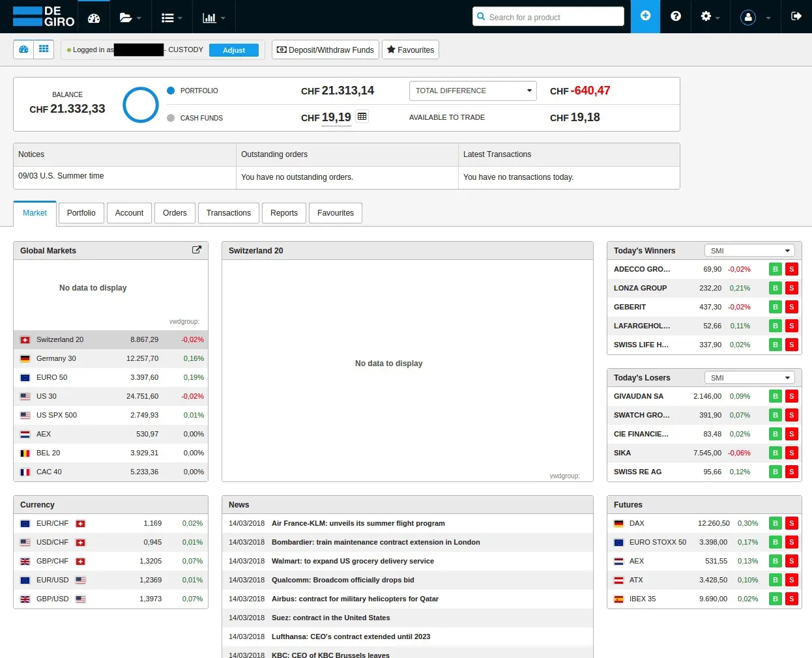The width and height of the screenshot is (812, 658).
Task: Click the logout icon
Action: click(796, 16)
